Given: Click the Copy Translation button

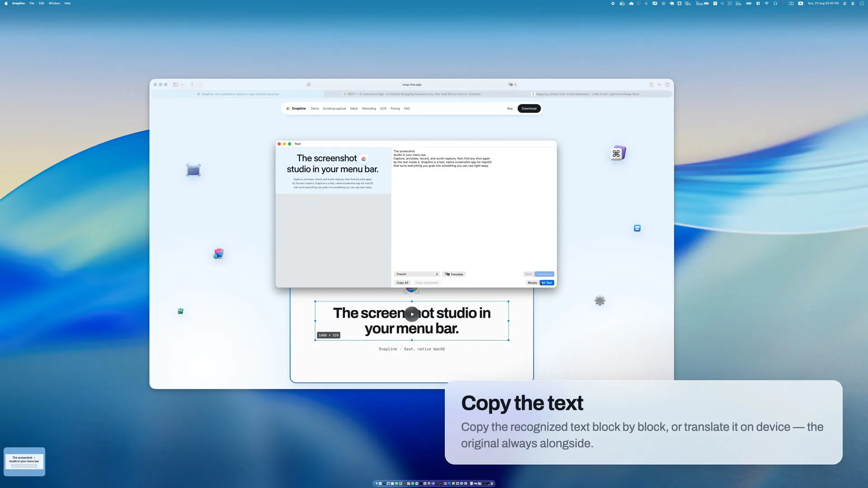Looking at the screenshot, I should pos(427,283).
